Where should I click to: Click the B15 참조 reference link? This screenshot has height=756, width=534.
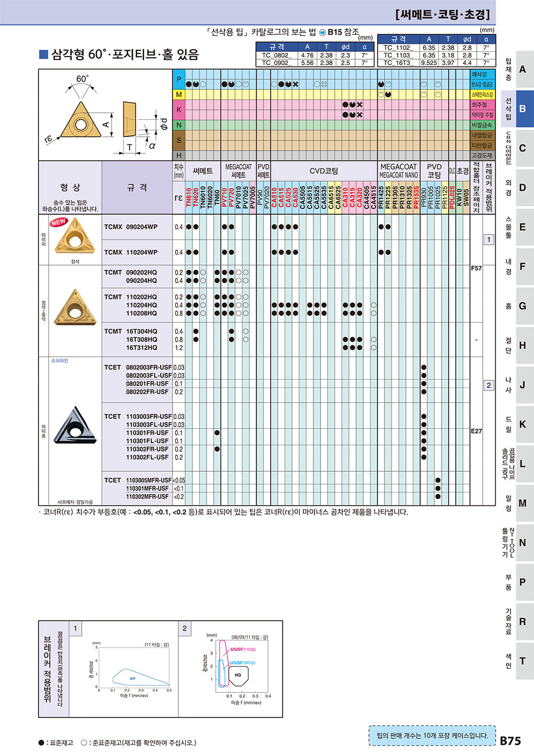tap(343, 33)
